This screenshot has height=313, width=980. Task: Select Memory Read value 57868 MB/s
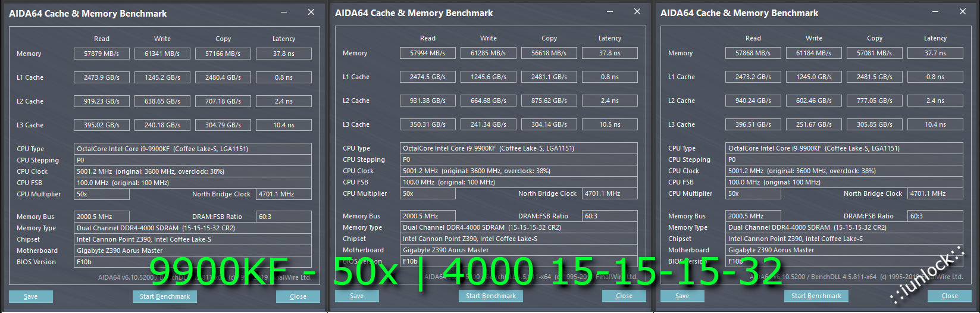[x=753, y=53]
